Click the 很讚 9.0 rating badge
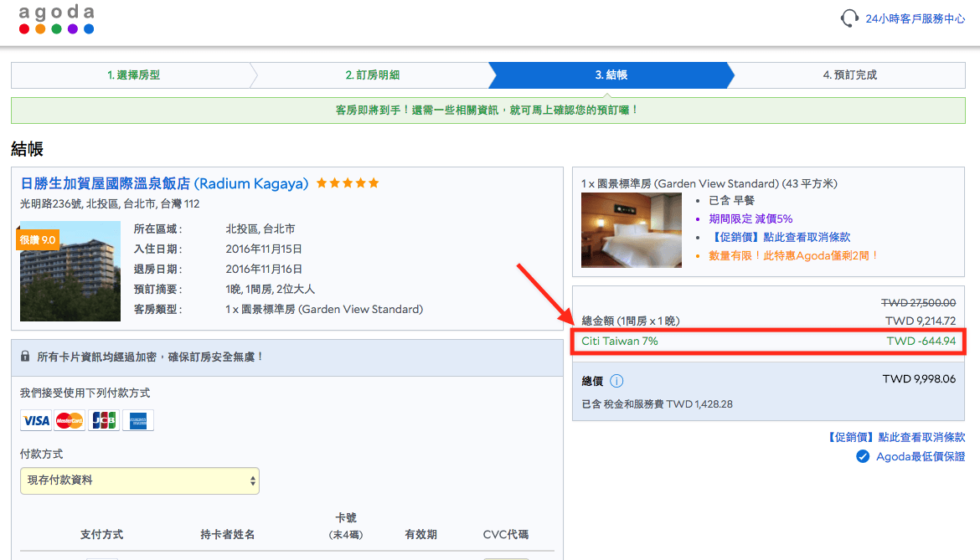Viewport: 980px width, 560px height. (38, 239)
